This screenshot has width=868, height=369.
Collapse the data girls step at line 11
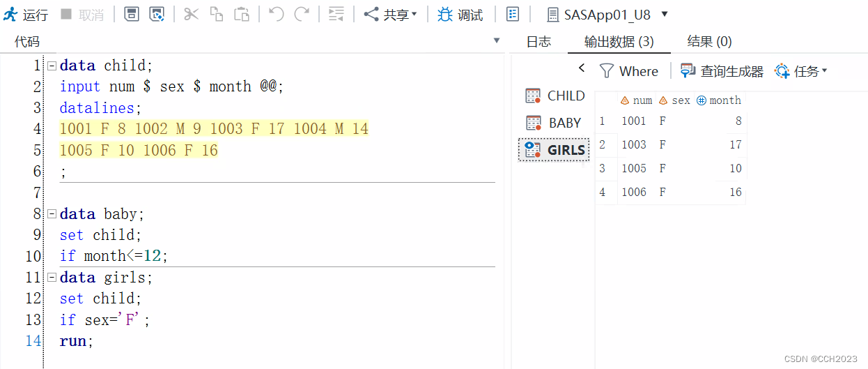click(52, 278)
